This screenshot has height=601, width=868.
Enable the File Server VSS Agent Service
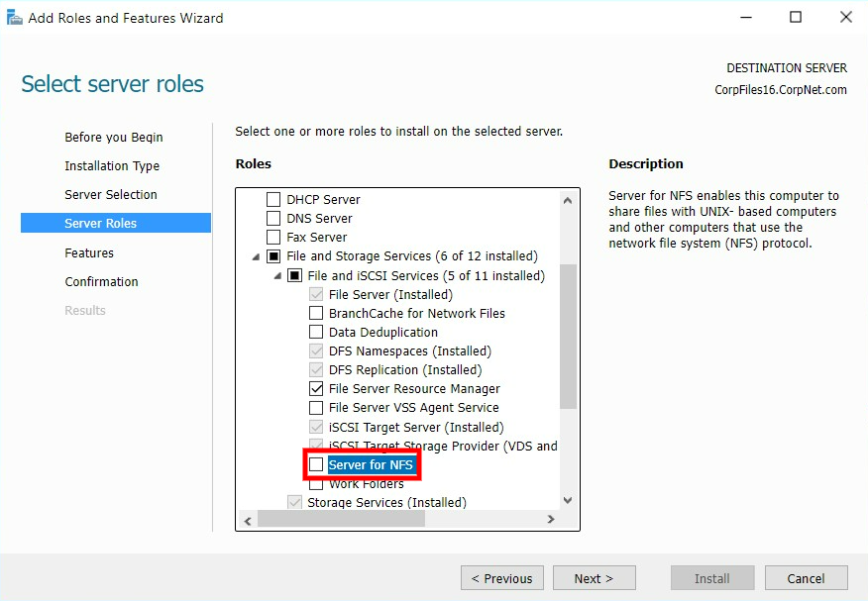pyautogui.click(x=317, y=407)
